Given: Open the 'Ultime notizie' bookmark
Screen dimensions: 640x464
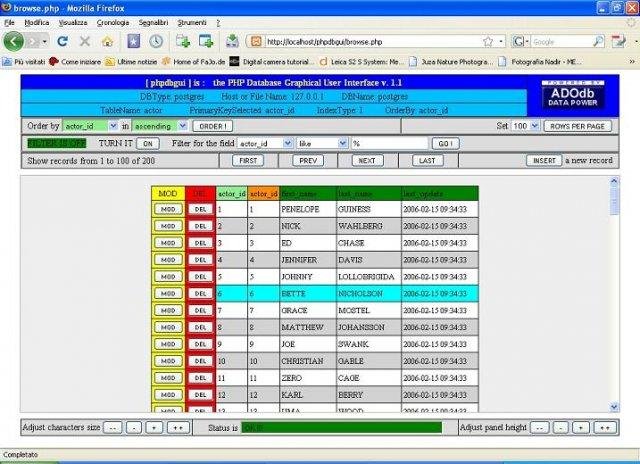Looking at the screenshot, I should tap(131, 62).
